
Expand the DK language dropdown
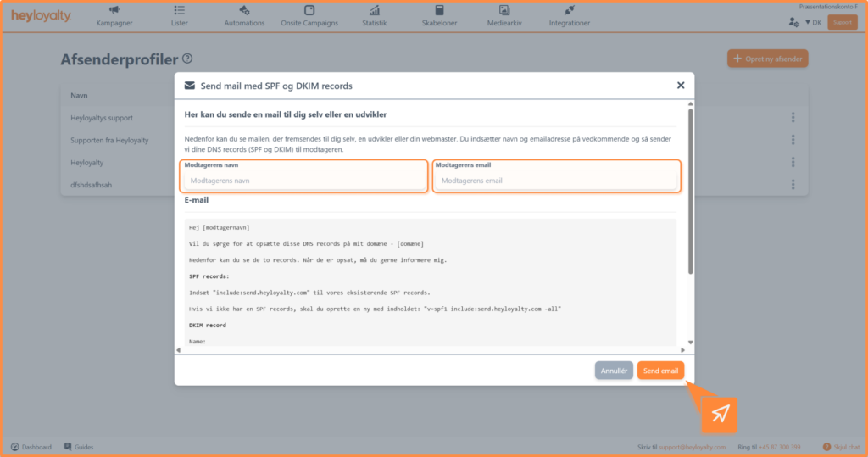tap(813, 22)
